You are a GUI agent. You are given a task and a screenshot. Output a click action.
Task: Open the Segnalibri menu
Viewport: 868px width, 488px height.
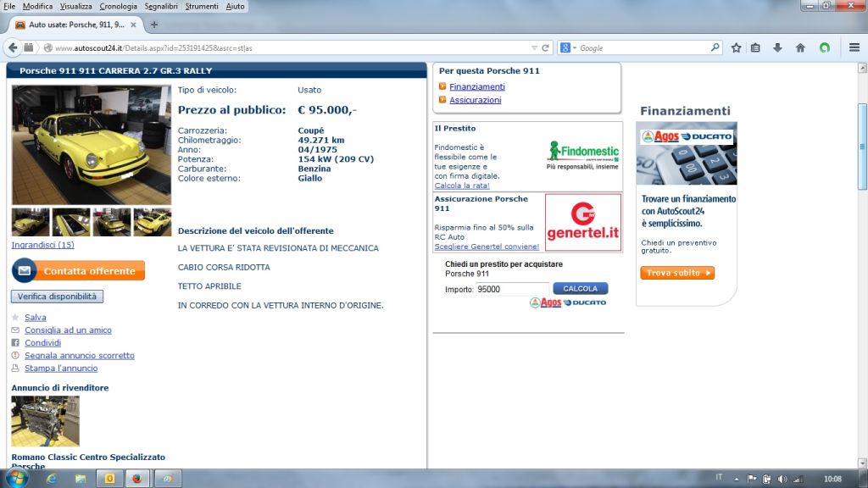point(161,7)
